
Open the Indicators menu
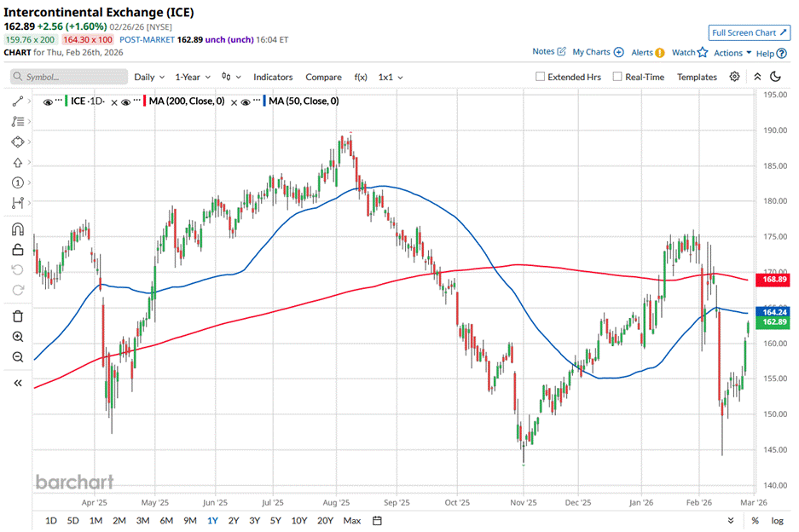point(273,77)
